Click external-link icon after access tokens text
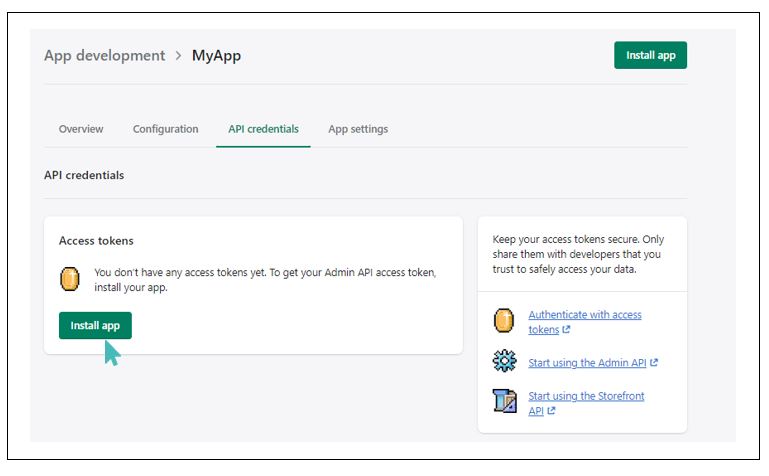 click(566, 329)
